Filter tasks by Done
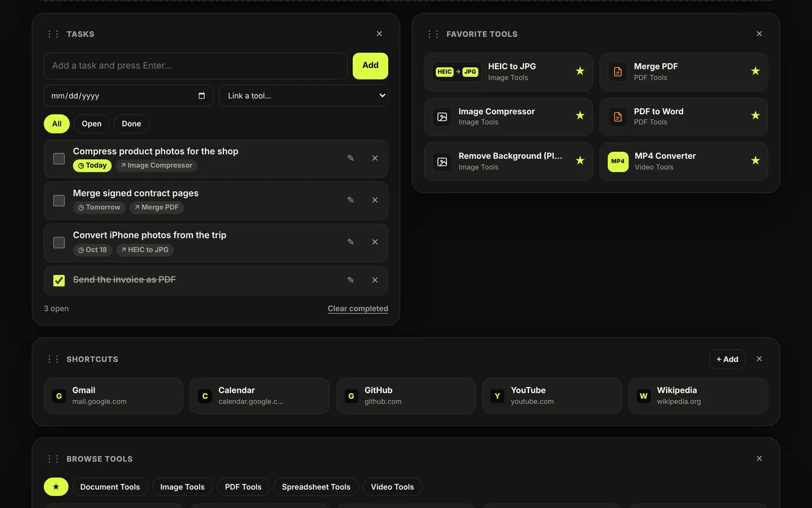 131,124
